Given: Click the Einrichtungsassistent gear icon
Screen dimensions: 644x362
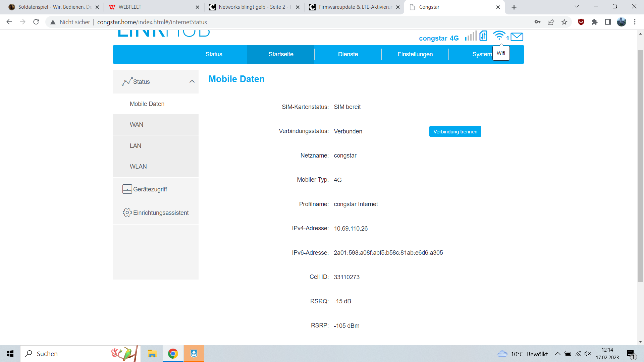Looking at the screenshot, I should click(127, 213).
